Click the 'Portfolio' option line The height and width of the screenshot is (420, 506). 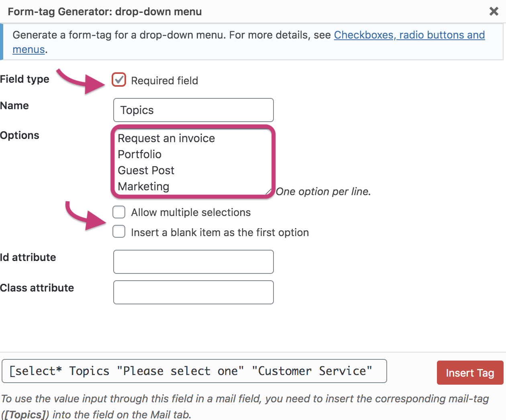tap(140, 154)
